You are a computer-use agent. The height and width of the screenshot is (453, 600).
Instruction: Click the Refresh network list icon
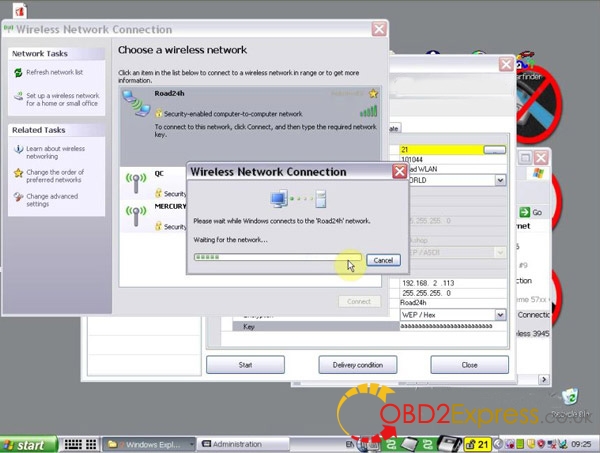pos(17,72)
